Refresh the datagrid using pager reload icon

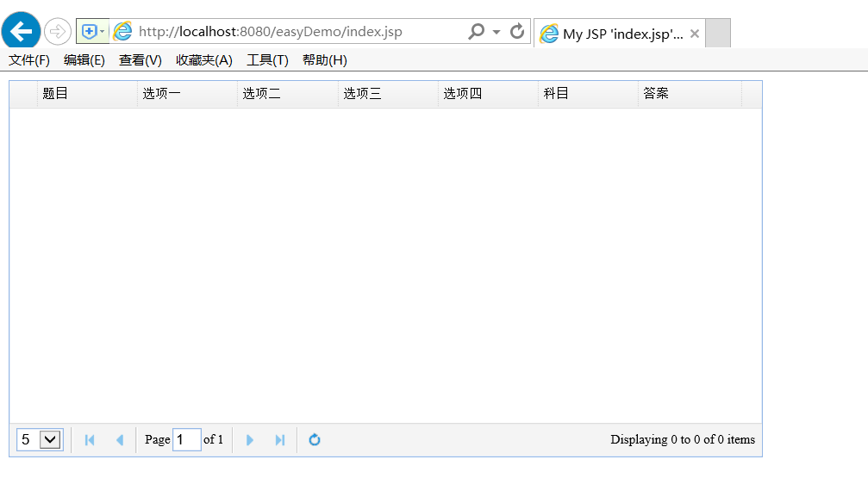click(315, 440)
